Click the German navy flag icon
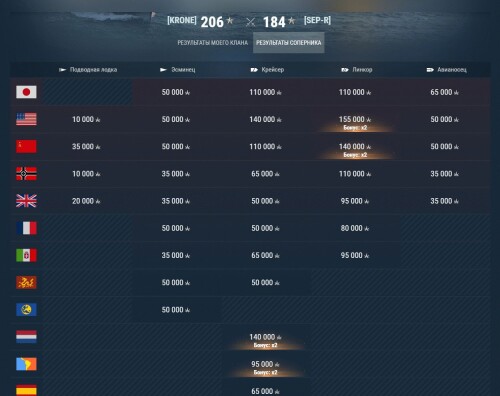This screenshot has width=500, height=396. point(26,174)
